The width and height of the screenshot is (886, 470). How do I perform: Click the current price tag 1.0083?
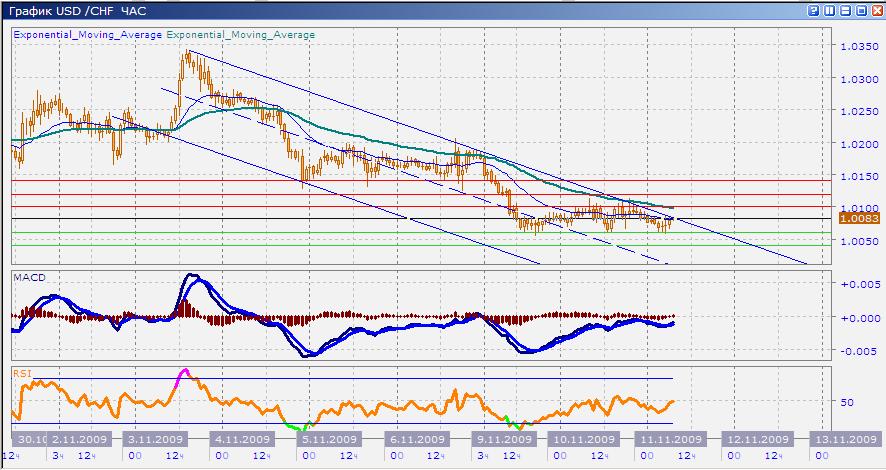[859, 216]
